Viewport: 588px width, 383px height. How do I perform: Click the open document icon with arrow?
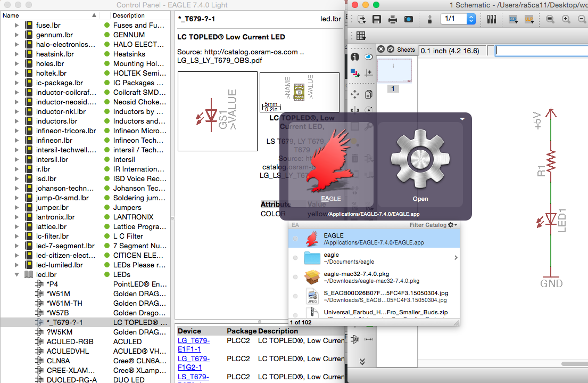click(361, 19)
